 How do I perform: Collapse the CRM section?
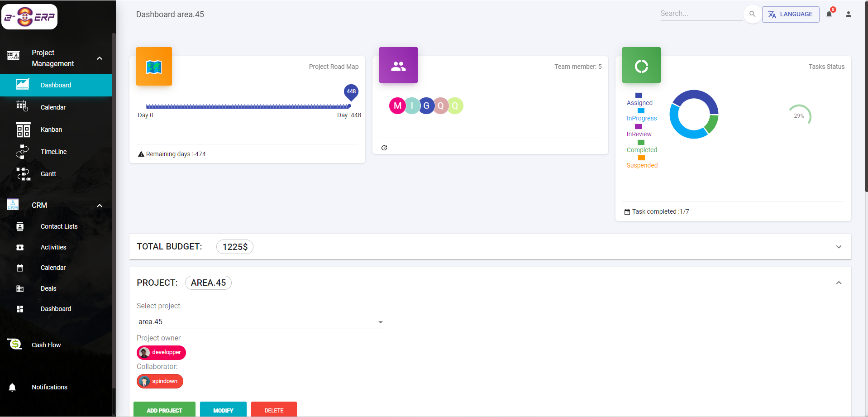[100, 206]
